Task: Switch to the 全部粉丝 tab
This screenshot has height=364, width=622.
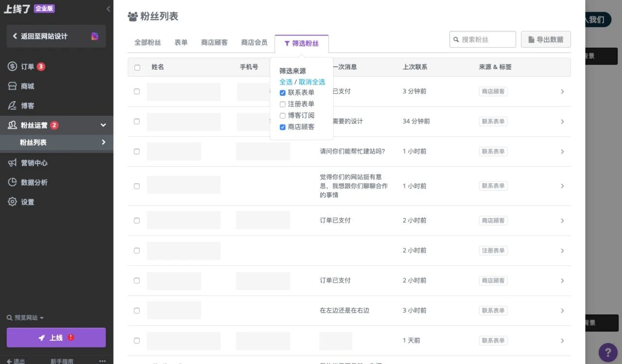Action: pos(147,42)
